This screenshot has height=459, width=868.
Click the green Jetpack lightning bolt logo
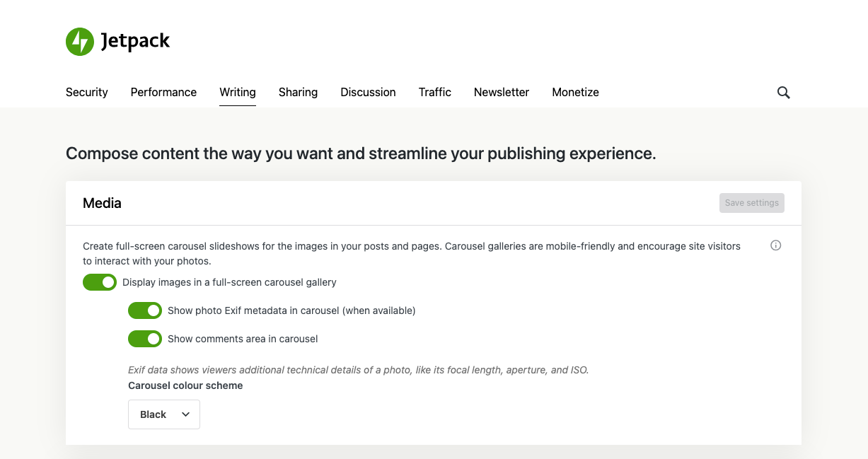pos(80,42)
